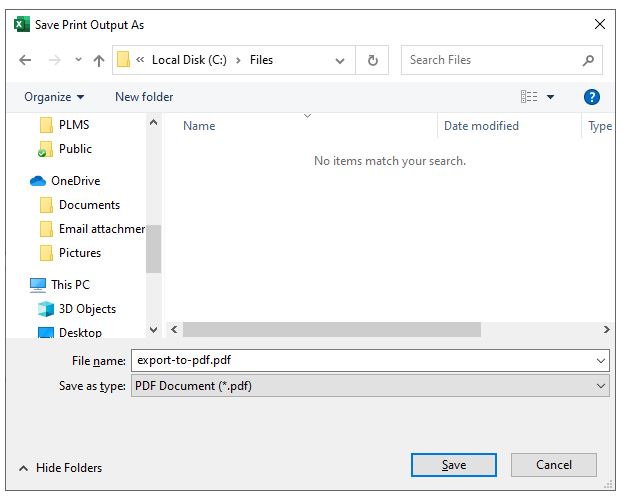The width and height of the screenshot is (630, 498).
Task: Open the Save as type dropdown
Action: pyautogui.click(x=600, y=386)
